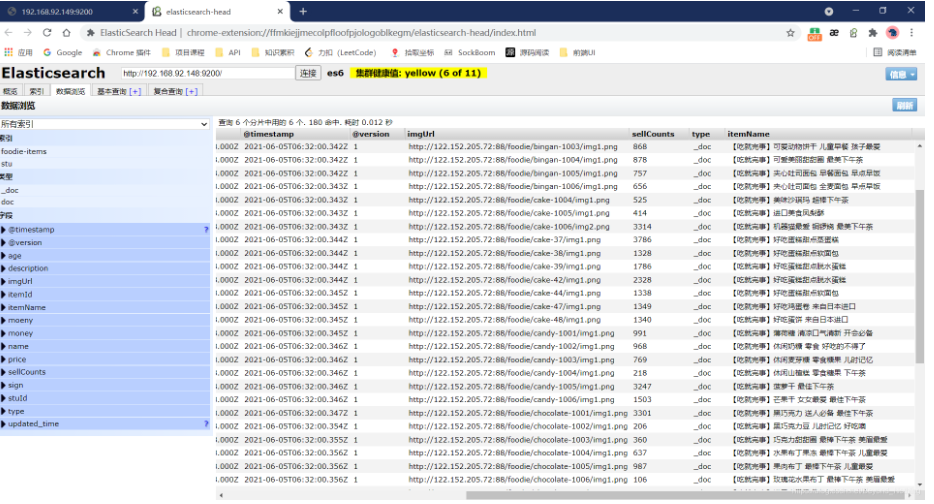The width and height of the screenshot is (934, 504).
Task: Click the chocolate-1006 image URL cell
Action: 518,480
